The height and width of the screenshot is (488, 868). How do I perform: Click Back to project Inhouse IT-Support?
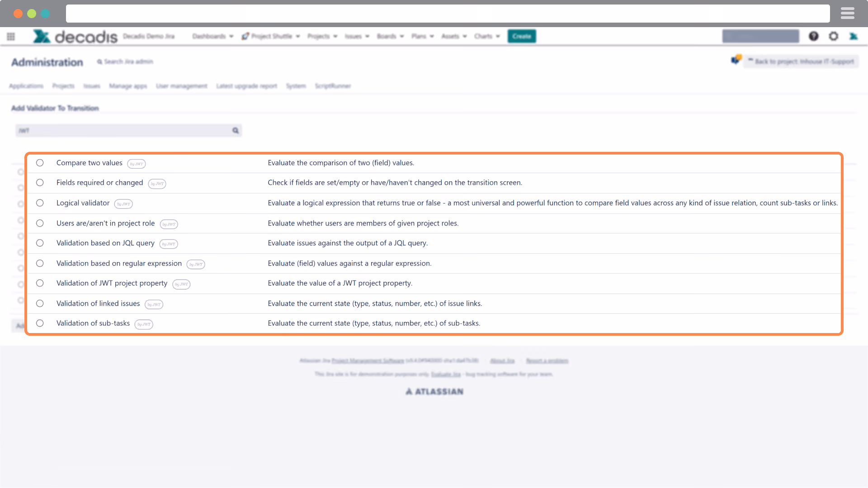pyautogui.click(x=801, y=61)
